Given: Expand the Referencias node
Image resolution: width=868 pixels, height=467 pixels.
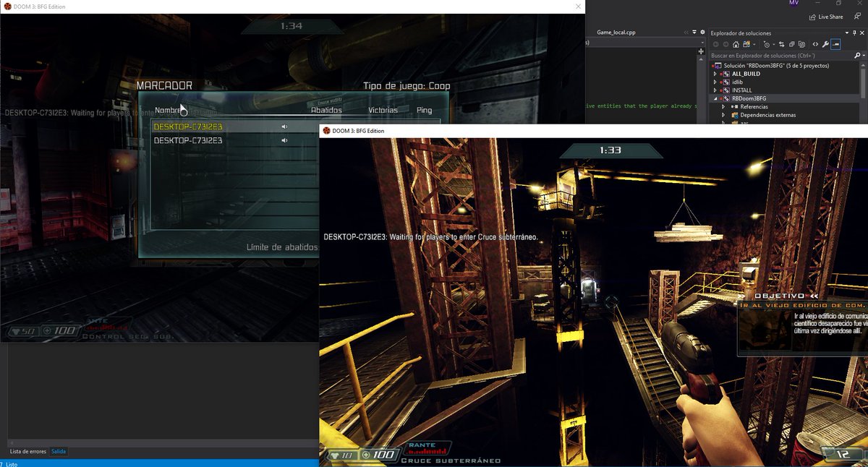Looking at the screenshot, I should tap(723, 107).
